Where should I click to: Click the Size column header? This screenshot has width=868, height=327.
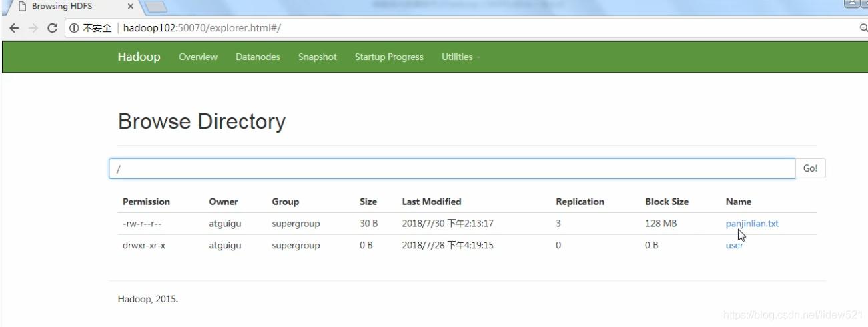(x=368, y=202)
